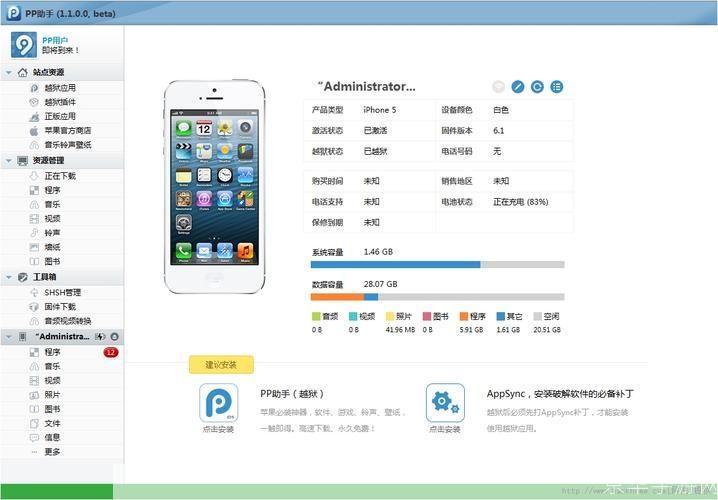Click the 正在充电 (83%) battery status
718x500 pixels.
521,202
